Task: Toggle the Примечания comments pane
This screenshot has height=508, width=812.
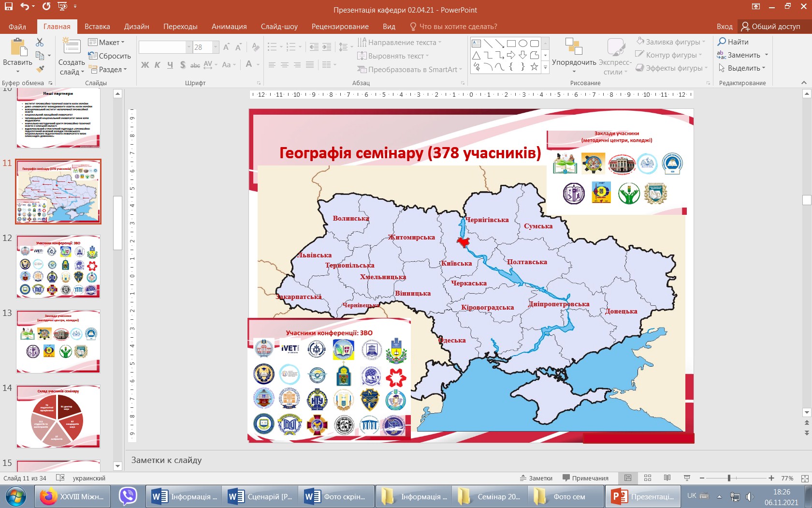Action: [x=585, y=478]
